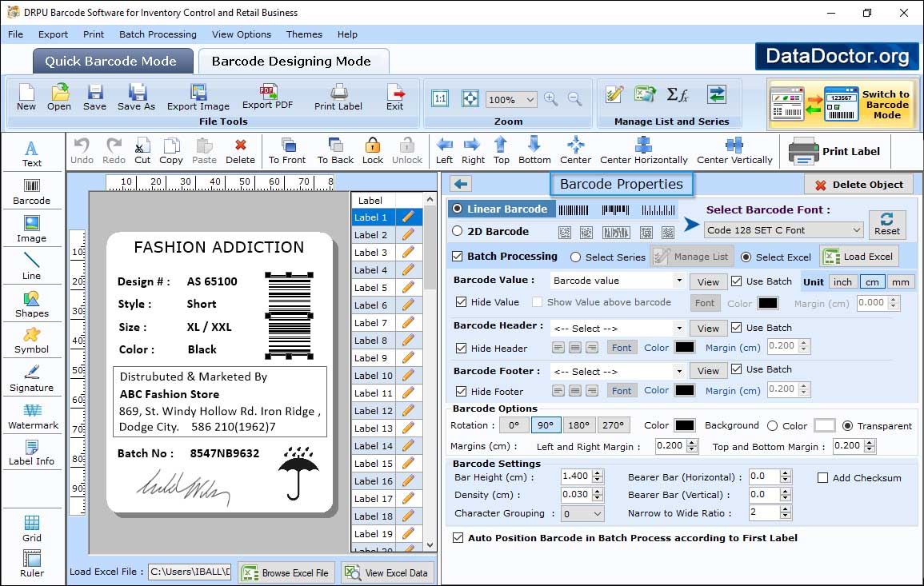Viewport: 924px width, 586px height.
Task: Select the 2D Barcode radio option
Action: [458, 231]
